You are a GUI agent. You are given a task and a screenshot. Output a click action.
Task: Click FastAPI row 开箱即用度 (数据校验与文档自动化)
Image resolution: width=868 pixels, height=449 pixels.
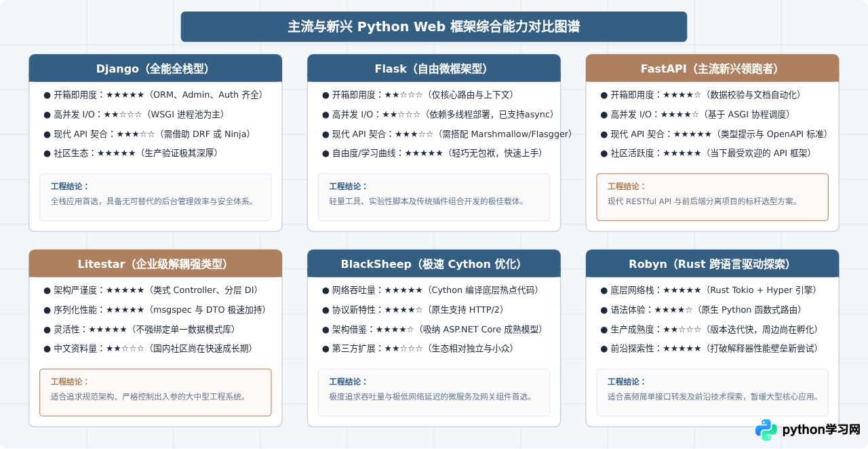click(704, 95)
